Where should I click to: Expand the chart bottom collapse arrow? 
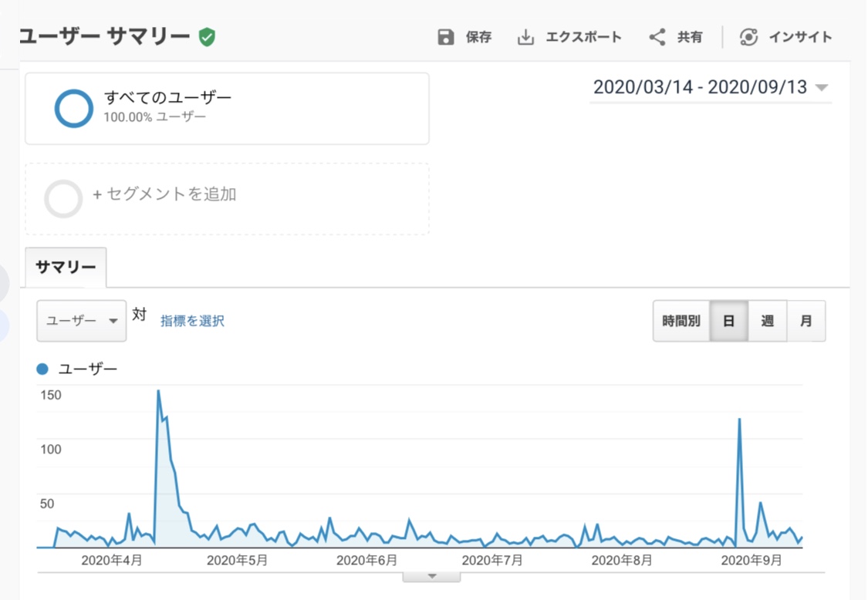pyautogui.click(x=432, y=576)
